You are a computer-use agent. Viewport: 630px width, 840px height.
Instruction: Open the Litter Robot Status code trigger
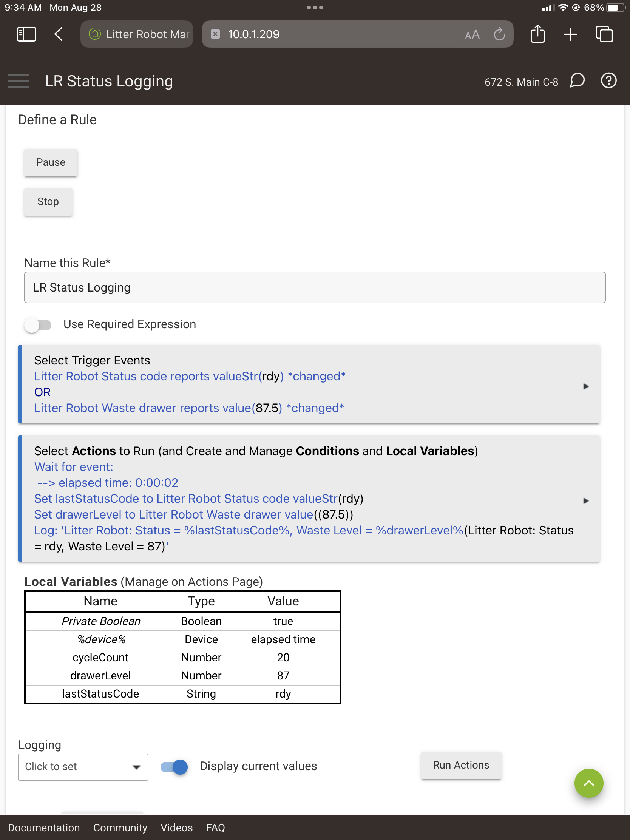tap(190, 376)
